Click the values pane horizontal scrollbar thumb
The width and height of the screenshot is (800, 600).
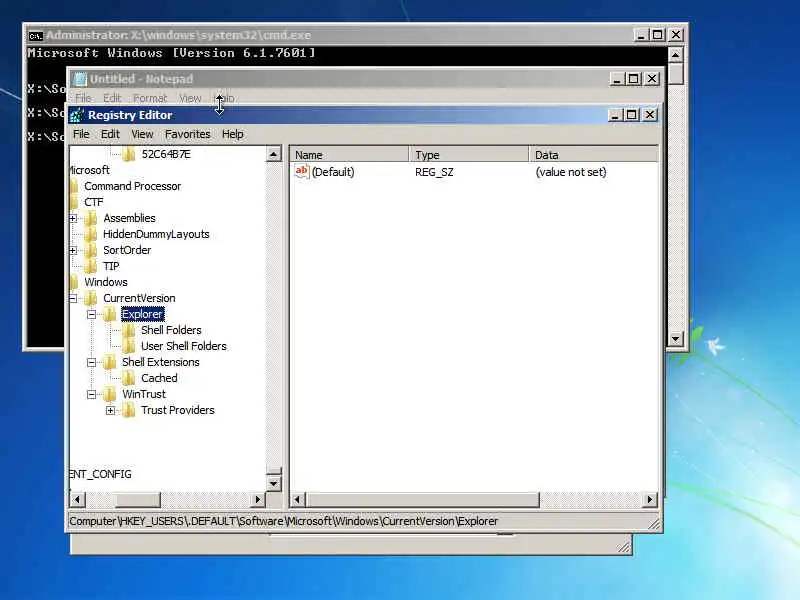[422, 499]
